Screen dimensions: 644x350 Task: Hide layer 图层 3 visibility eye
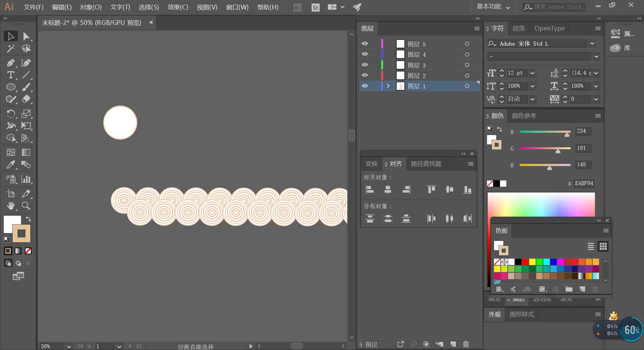pos(365,65)
